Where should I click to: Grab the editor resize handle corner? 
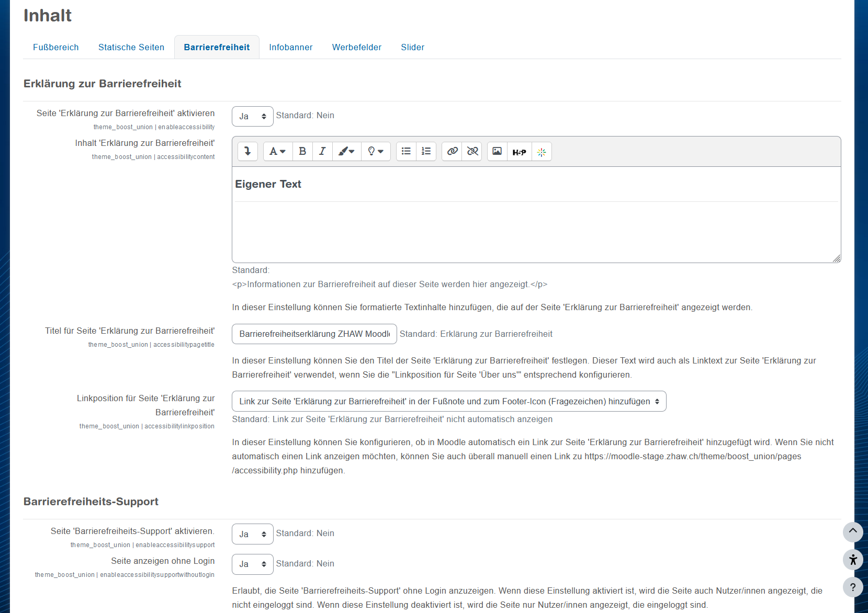tap(836, 258)
